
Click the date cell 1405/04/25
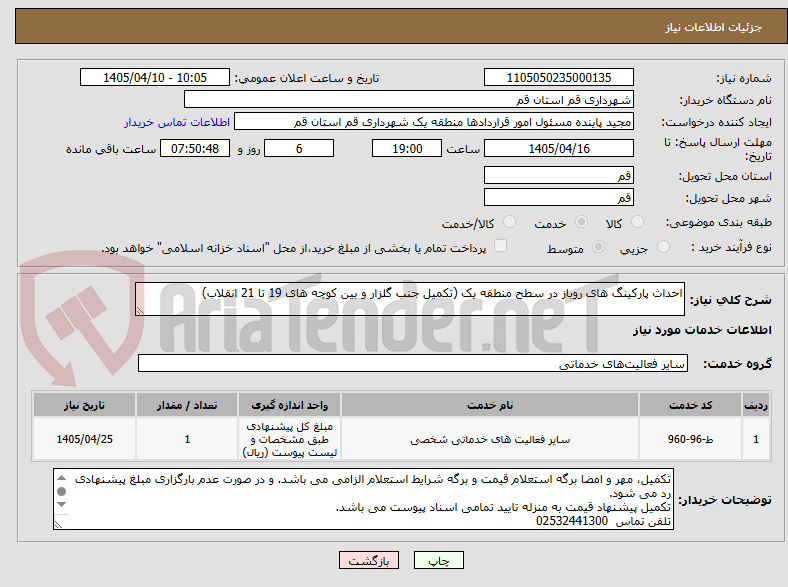(x=84, y=439)
